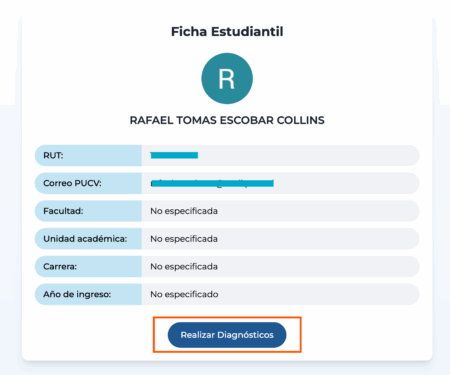This screenshot has width=450, height=375.
Task: Select the Facultad value No especificada
Action: (184, 211)
